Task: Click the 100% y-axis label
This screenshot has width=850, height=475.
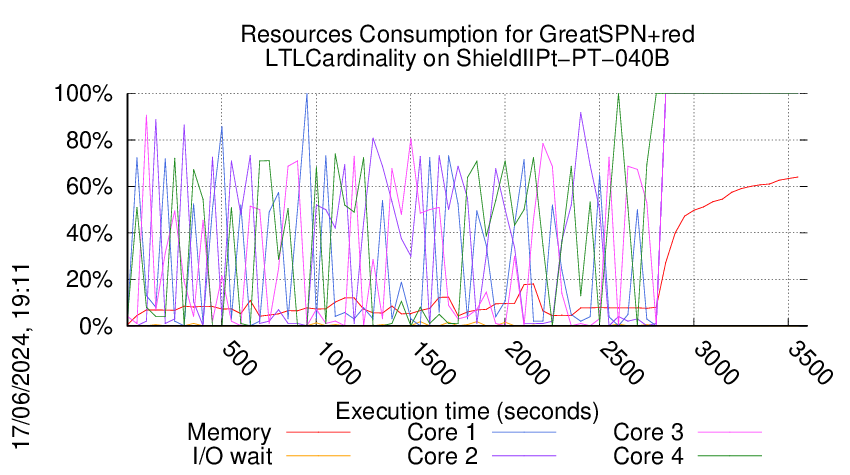Action: click(x=83, y=94)
